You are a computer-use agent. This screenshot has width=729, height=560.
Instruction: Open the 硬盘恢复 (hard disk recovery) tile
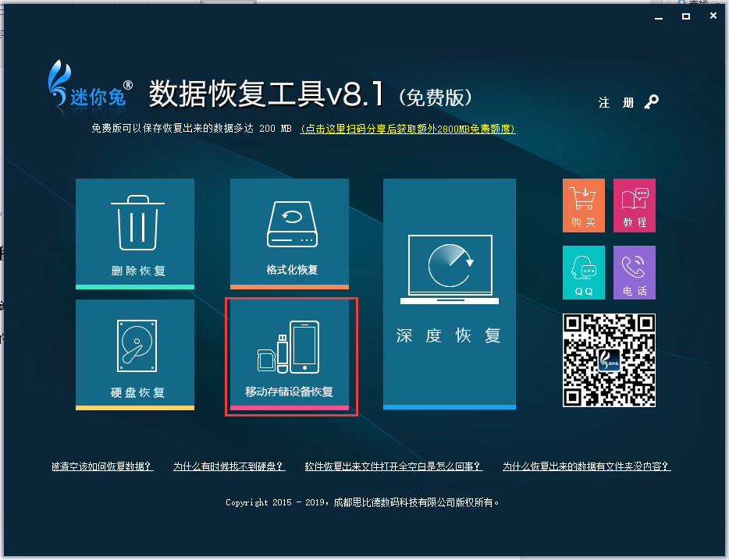[135, 355]
